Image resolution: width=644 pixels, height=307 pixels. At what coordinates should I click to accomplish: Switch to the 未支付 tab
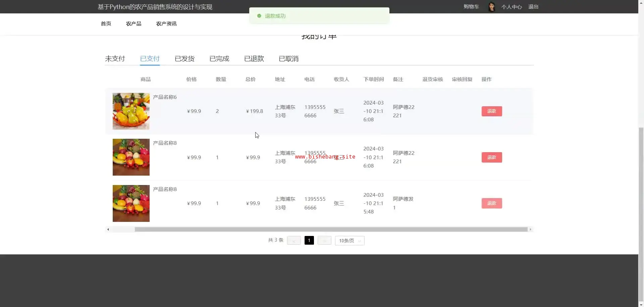115,59
